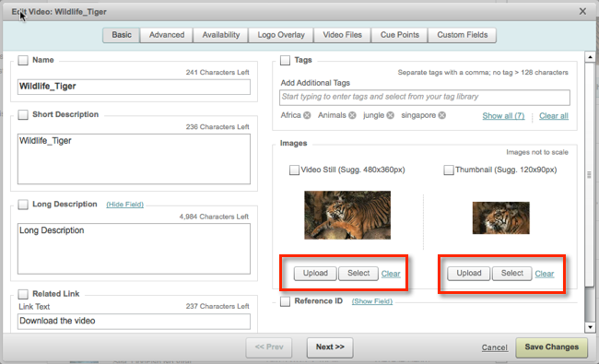Check the Name checkbox
This screenshot has width=599, height=364.
click(23, 60)
